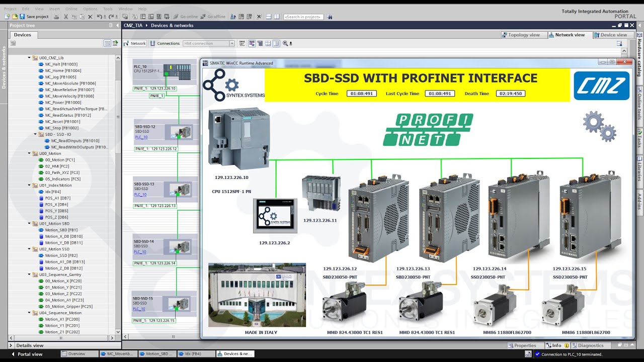Screen dimensions: 644x362
Task: Click the Search in project field
Action: pos(304,17)
